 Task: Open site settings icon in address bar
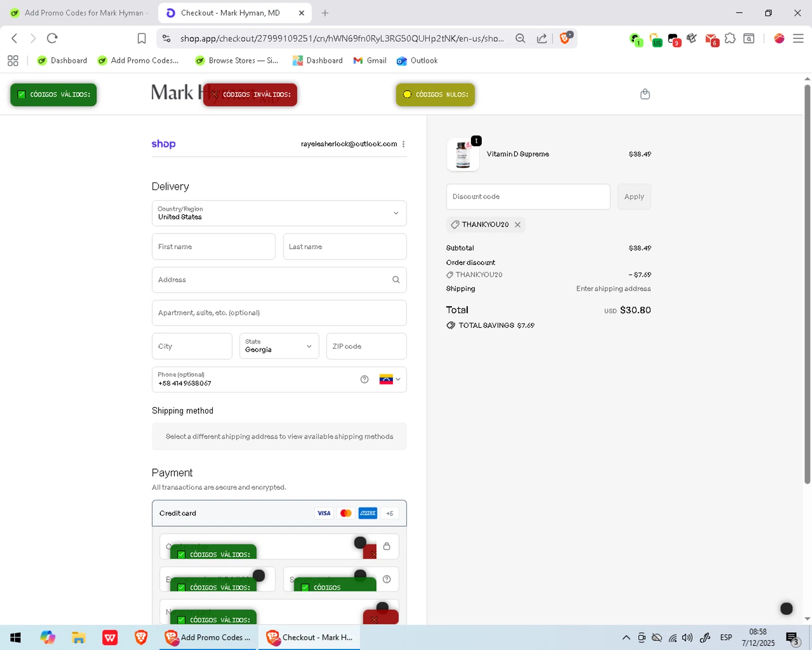pos(167,38)
